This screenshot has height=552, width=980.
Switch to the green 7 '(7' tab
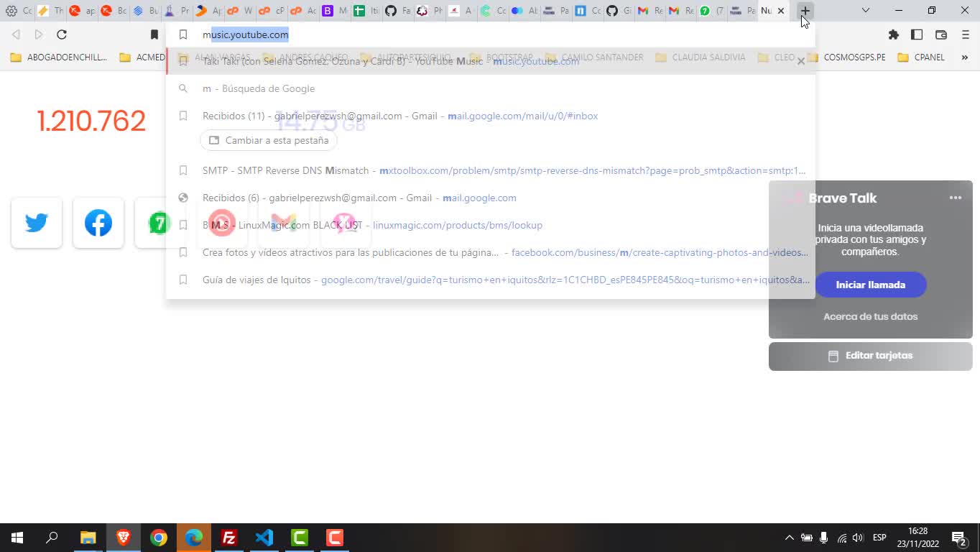click(x=713, y=11)
